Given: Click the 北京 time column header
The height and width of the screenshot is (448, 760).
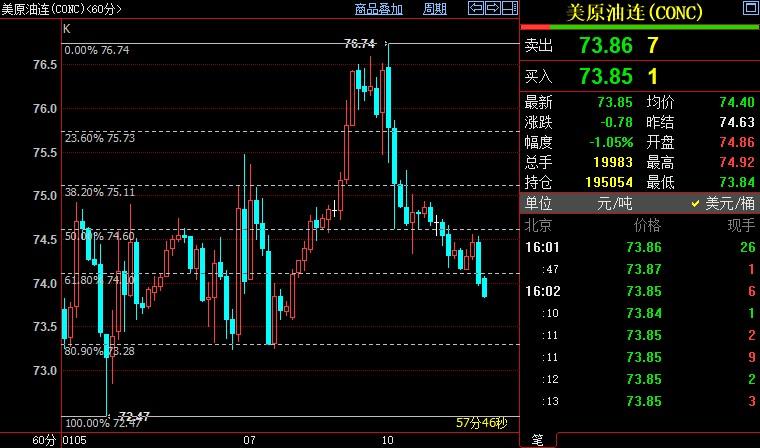Looking at the screenshot, I should pyautogui.click(x=538, y=225).
